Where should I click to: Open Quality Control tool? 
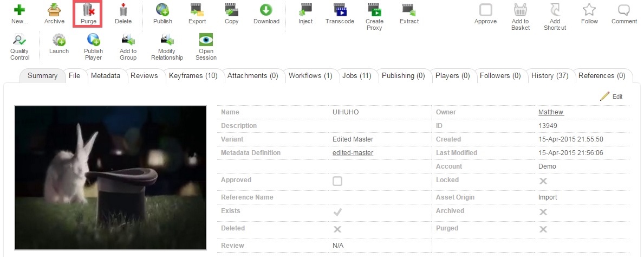click(19, 41)
